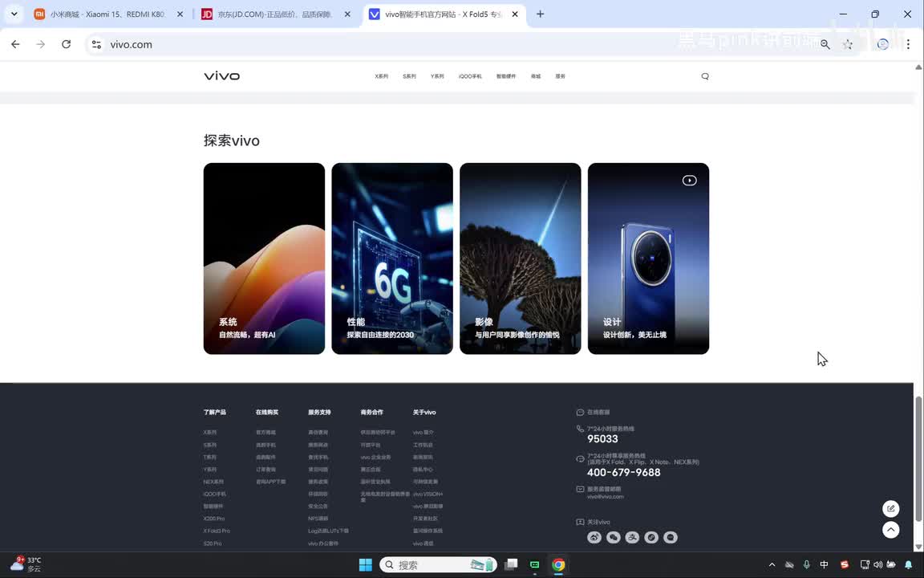Open the Chrome zoom magnifier icon
Viewport: 924px width, 578px height.
click(825, 44)
